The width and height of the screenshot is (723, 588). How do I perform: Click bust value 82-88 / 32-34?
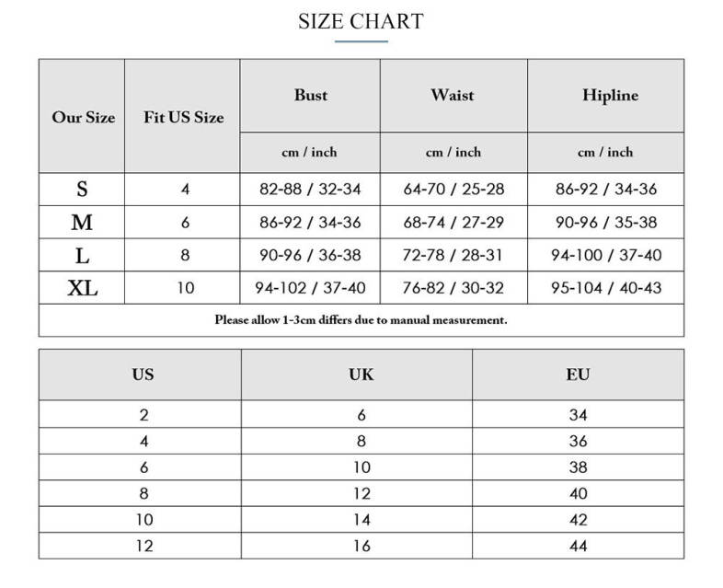coord(310,190)
